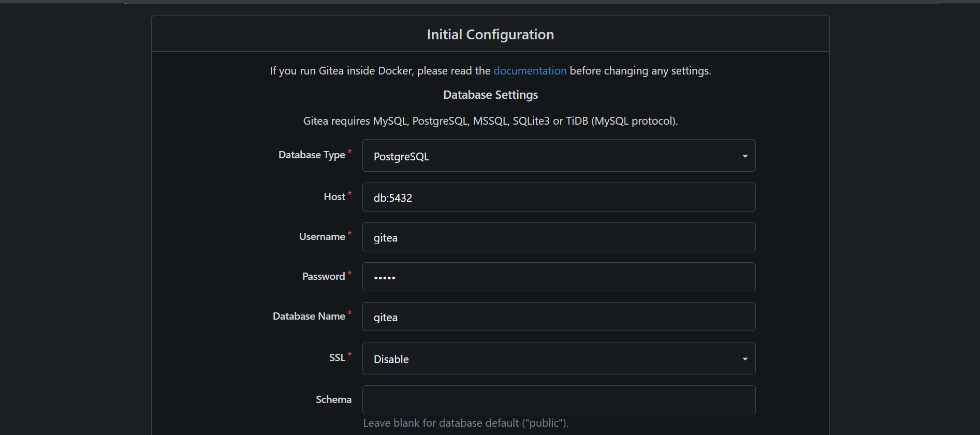Click the Database Name input field
980x435 pixels.
[558, 317]
